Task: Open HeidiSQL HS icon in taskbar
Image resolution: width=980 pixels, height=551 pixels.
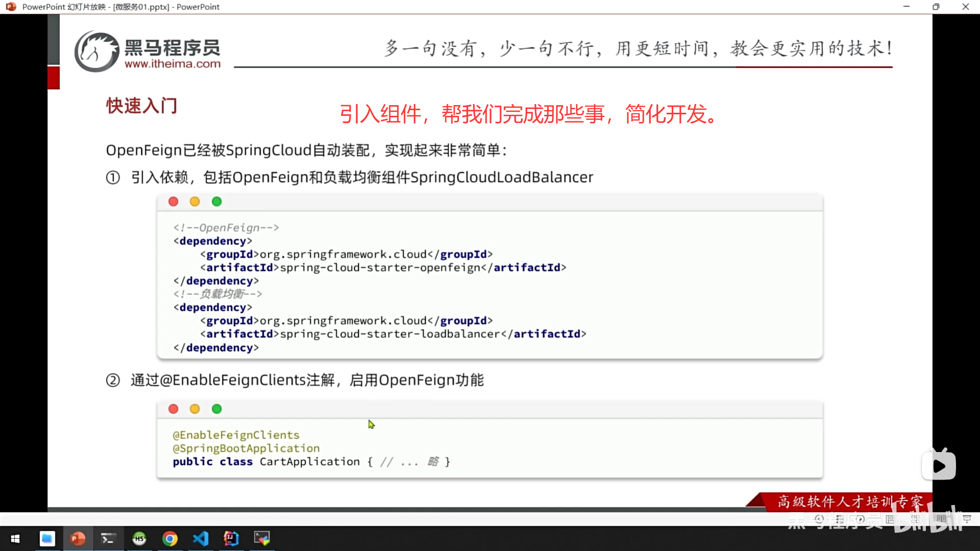Action: pyautogui.click(x=139, y=538)
